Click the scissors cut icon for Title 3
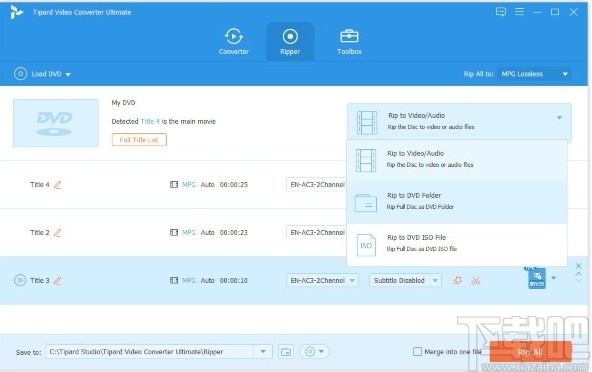592x372 pixels. click(476, 281)
